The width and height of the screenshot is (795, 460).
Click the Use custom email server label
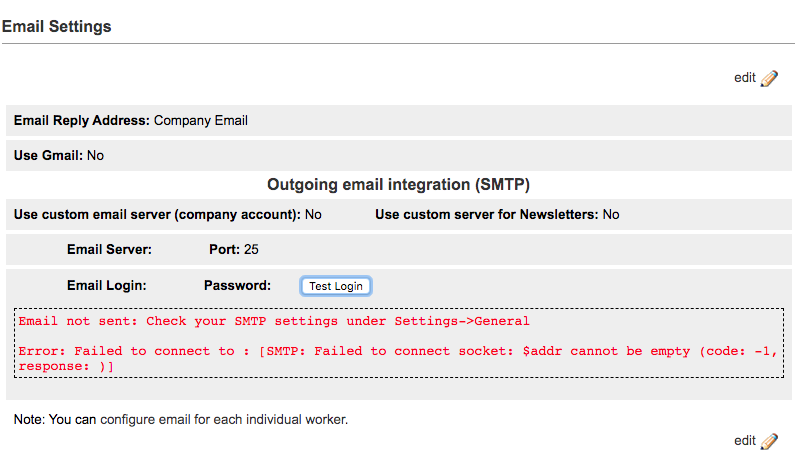tap(157, 214)
